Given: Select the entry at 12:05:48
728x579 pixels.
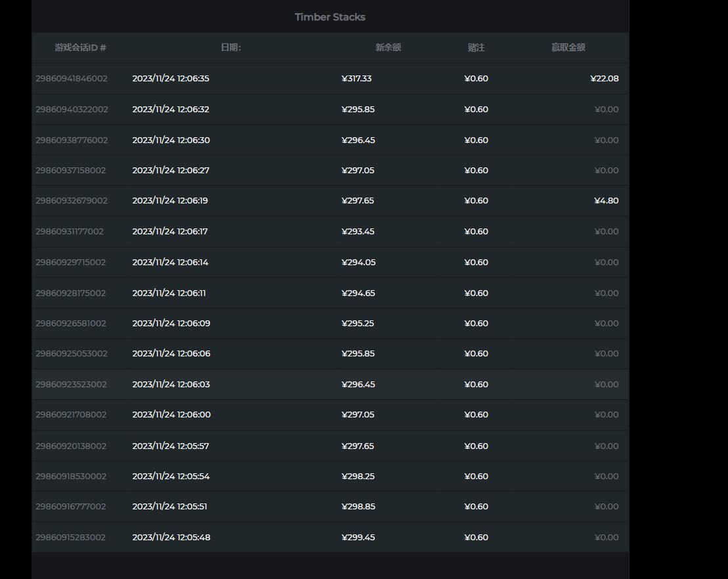Looking at the screenshot, I should 171,537.
